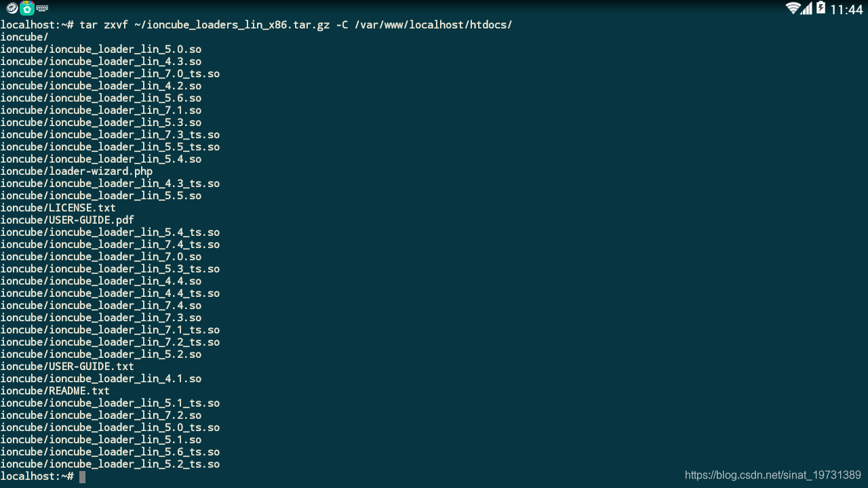Image resolution: width=868 pixels, height=488 pixels.
Task: Select line ioncube_loader_lin_5.5.so
Action: [100, 196]
